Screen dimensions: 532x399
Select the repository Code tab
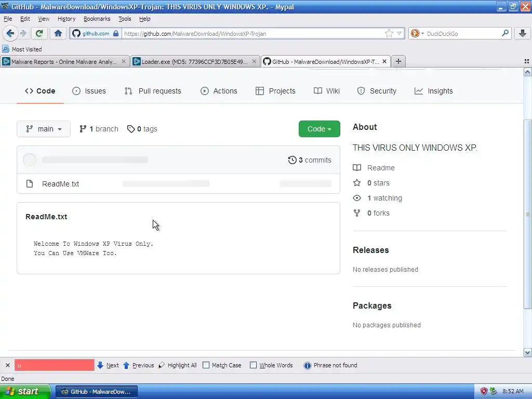tap(40, 91)
